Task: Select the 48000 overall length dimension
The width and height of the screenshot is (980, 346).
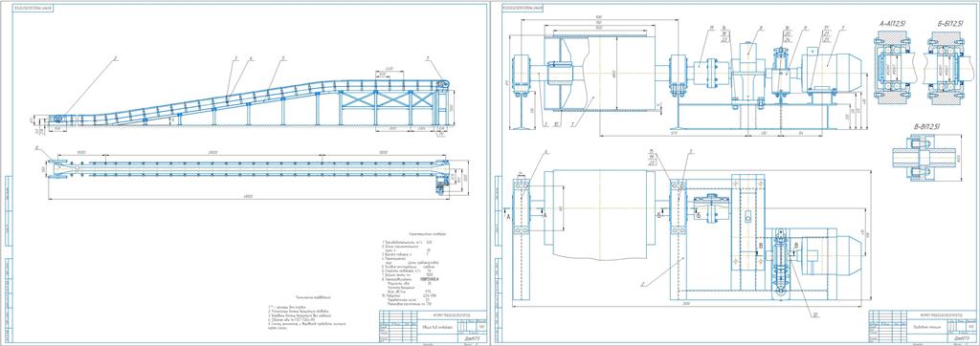Action: 248,197
